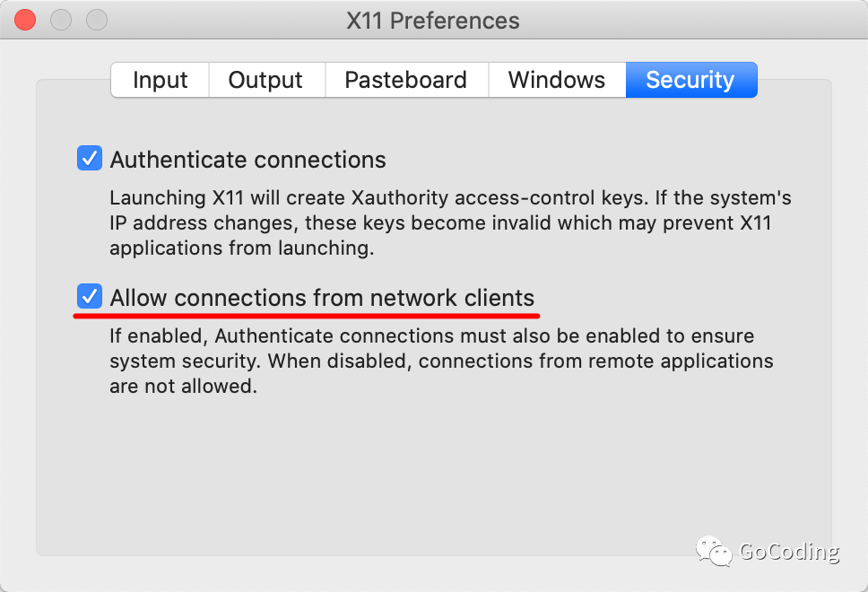Click the empty area of the Security pane

coord(432,476)
